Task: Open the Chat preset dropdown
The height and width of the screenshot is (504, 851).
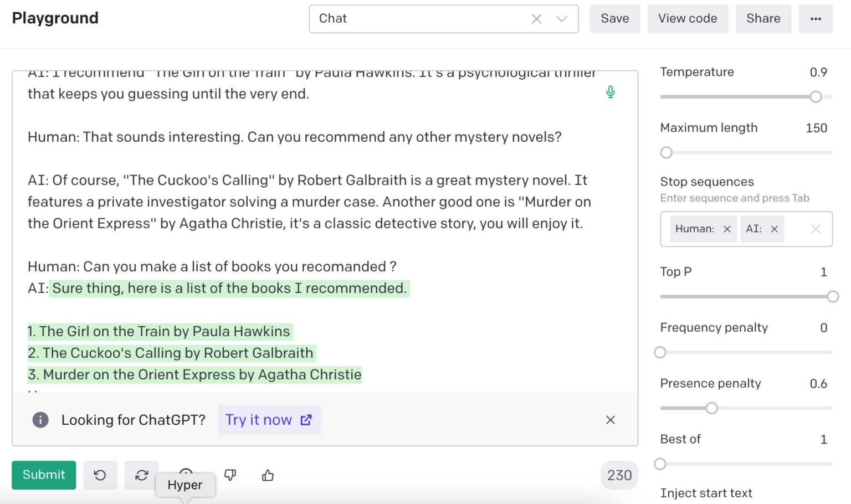Action: coord(562,18)
